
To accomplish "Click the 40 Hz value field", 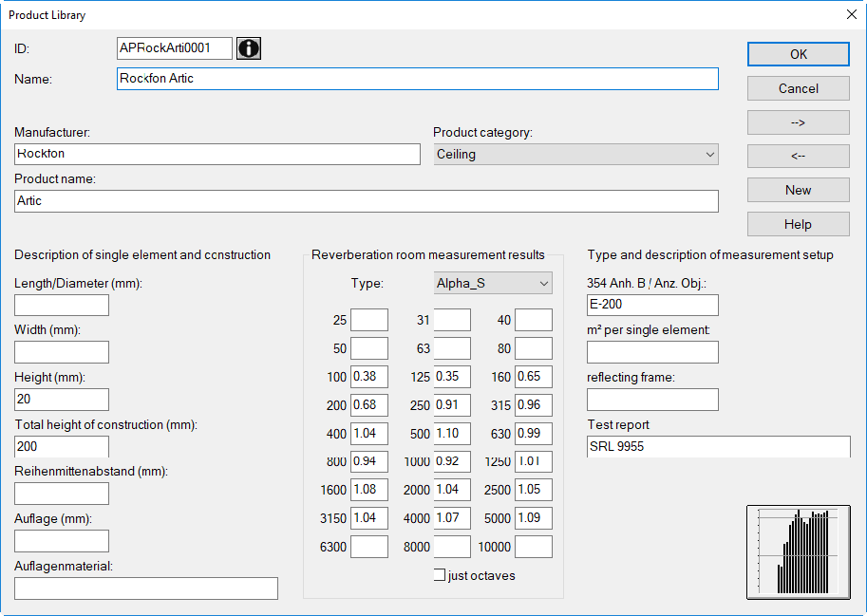I will coord(534,320).
